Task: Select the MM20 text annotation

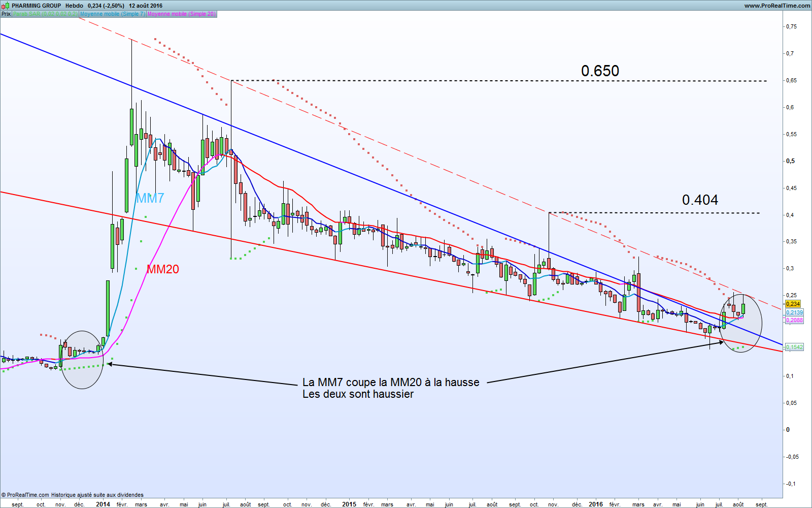Action: click(163, 269)
